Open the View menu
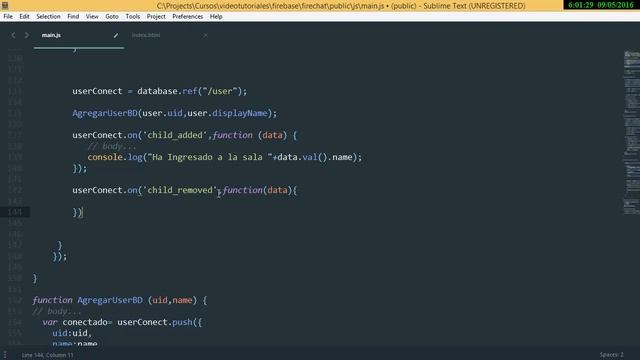The image size is (640, 360). point(92,16)
